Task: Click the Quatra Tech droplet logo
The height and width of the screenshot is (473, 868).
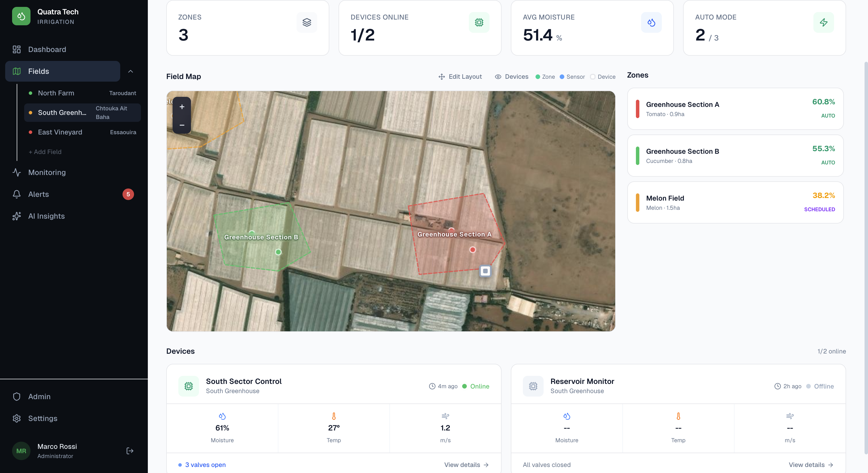Action: coord(21,16)
